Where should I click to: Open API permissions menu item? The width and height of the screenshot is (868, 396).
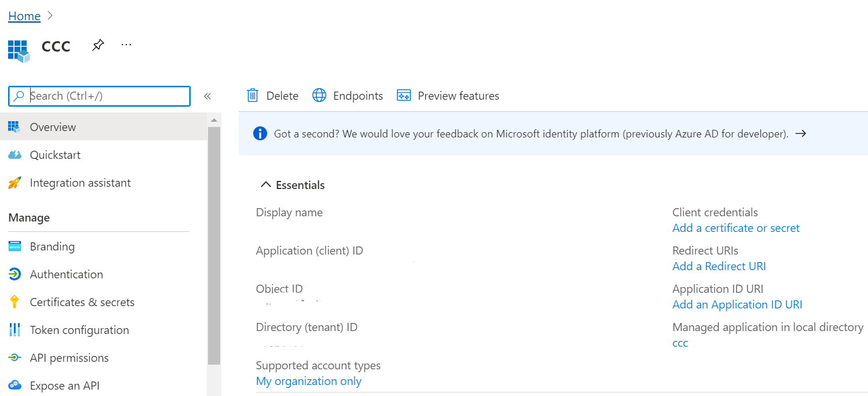[x=103, y=358]
